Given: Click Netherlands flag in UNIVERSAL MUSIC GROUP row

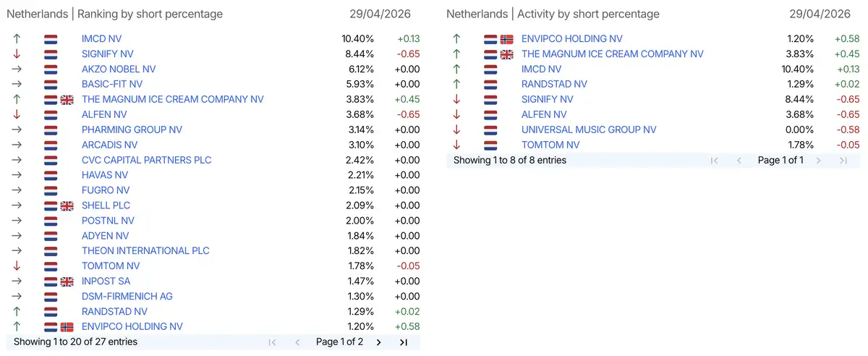Looking at the screenshot, I should pyautogui.click(x=490, y=130).
